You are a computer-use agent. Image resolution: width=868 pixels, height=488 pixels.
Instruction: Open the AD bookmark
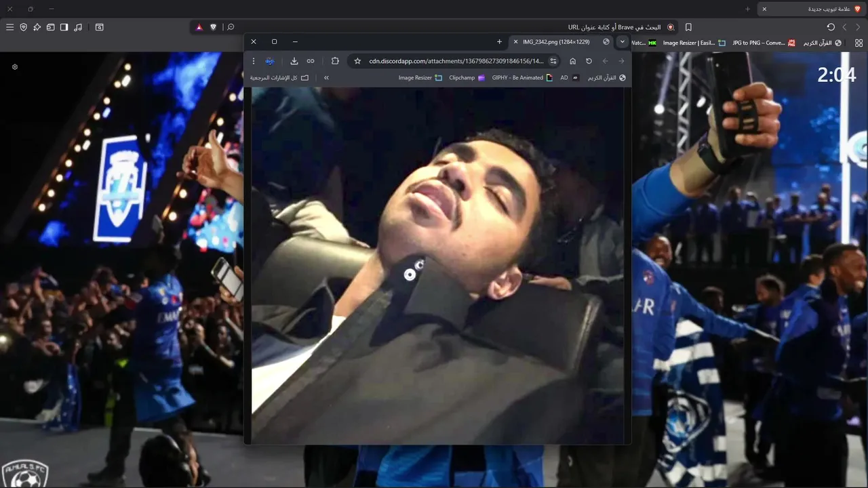pyautogui.click(x=570, y=78)
